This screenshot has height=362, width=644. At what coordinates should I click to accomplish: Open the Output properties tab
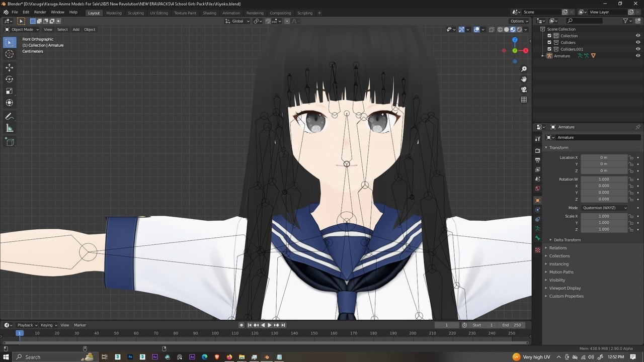(x=538, y=160)
